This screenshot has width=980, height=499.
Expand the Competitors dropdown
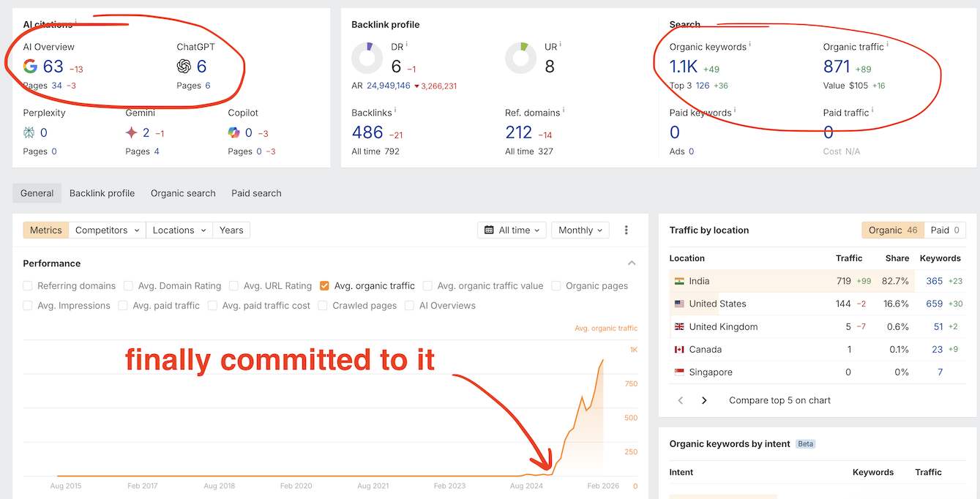[x=107, y=230]
